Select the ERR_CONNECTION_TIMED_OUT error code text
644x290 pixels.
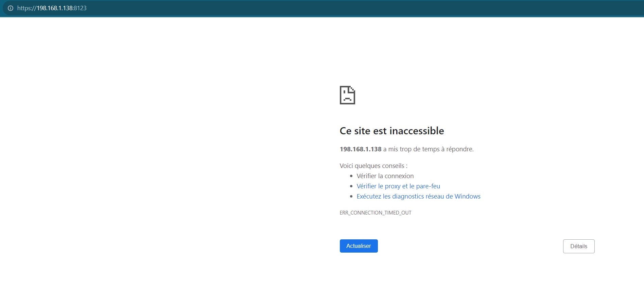pos(375,213)
